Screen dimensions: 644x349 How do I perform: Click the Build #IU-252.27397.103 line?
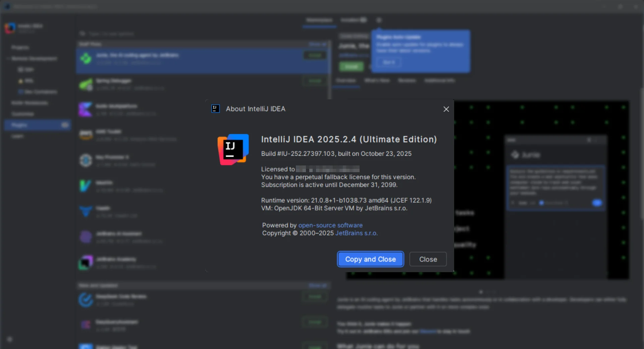click(336, 154)
